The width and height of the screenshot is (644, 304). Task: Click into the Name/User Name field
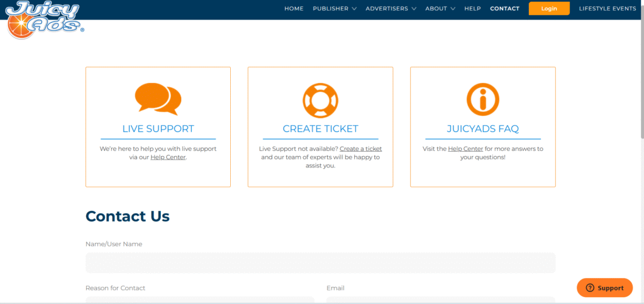point(320,263)
